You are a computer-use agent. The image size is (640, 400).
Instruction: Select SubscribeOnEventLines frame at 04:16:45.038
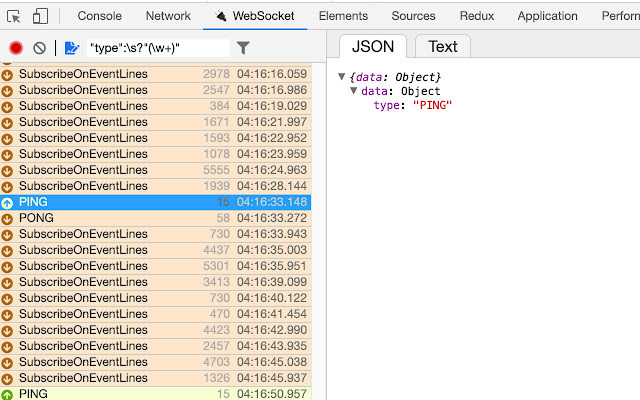156,362
